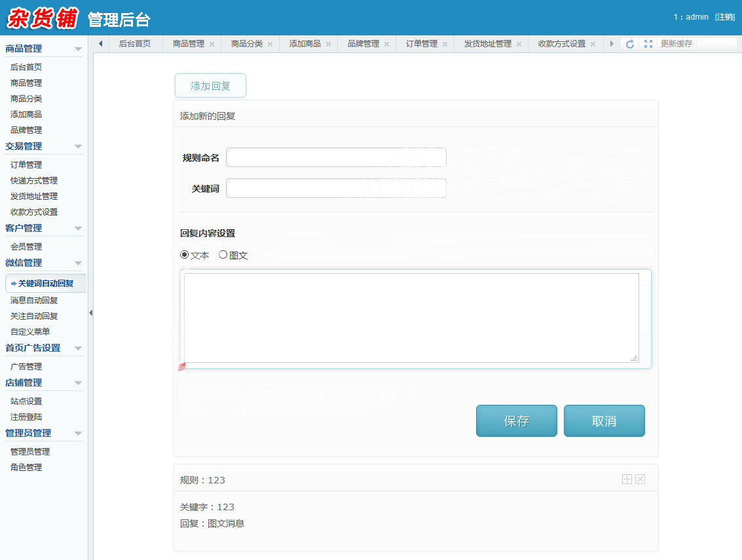Collapse the left sidebar handle
742x560 pixels.
pos(90,313)
